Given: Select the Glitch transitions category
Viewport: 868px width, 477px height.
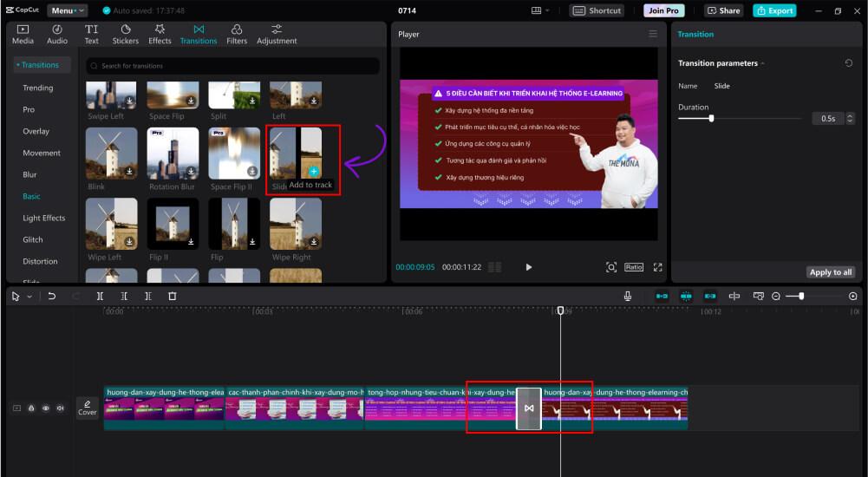Looking at the screenshot, I should (x=33, y=239).
